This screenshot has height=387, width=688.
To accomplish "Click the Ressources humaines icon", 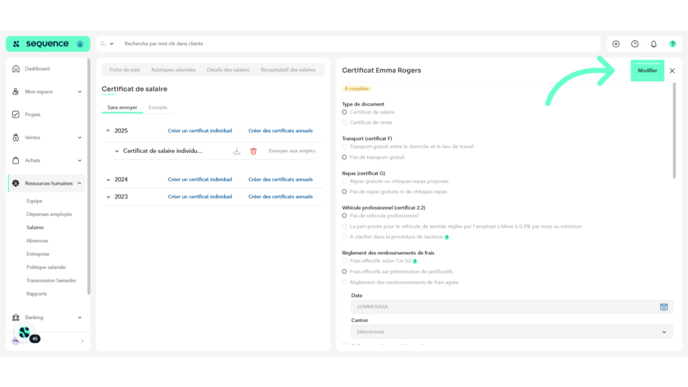I will [16, 183].
